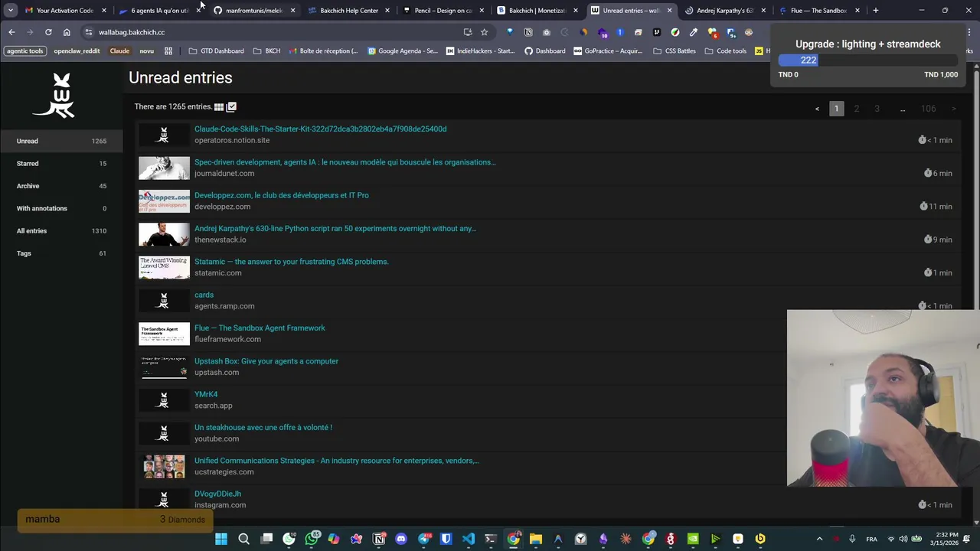Click previous page arrow in pagination
The height and width of the screenshot is (551, 980).
817,109
